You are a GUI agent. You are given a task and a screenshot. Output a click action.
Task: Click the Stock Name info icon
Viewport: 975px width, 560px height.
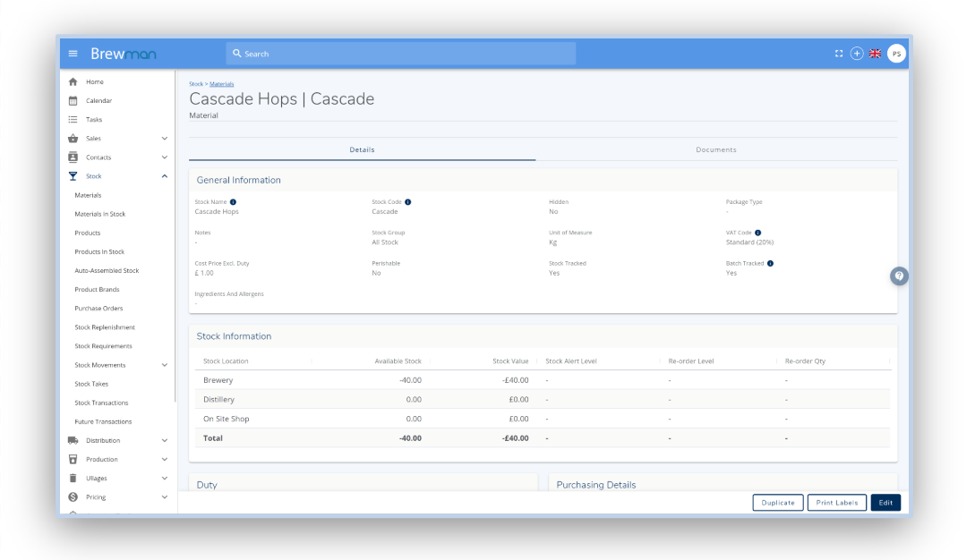point(233,202)
